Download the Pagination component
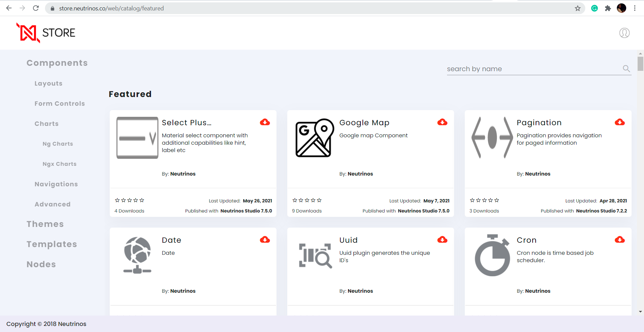Screen dimensions: 644x332 coord(620,122)
